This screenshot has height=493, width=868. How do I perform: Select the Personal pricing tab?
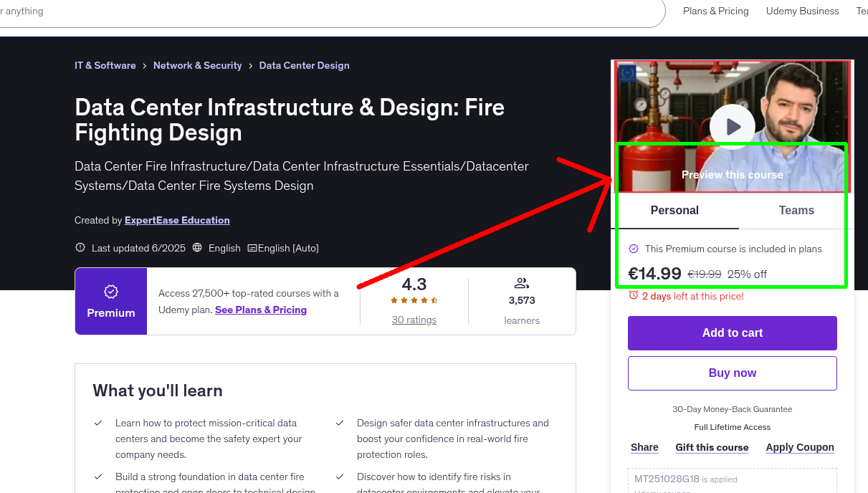coord(674,210)
